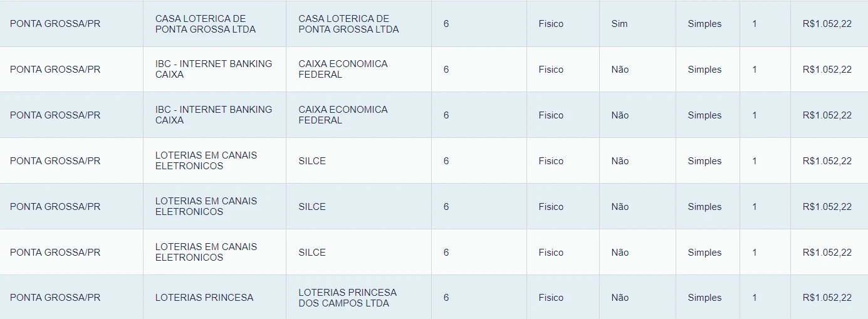Screen dimensions: 868x319
Task: Click the prize R$1.052,22 in Loterias Princesa row
Action: click(x=827, y=298)
